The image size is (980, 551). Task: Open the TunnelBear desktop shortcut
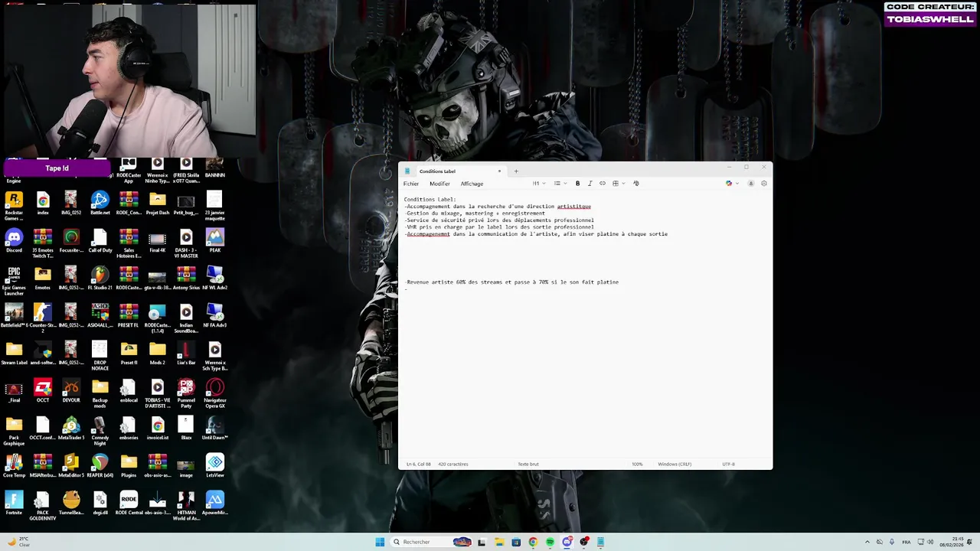point(71,504)
